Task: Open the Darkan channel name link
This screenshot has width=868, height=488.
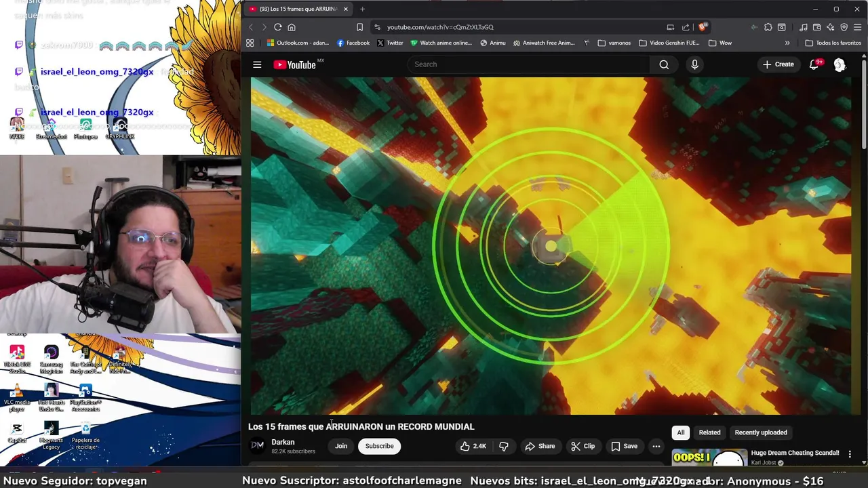Action: click(x=283, y=442)
